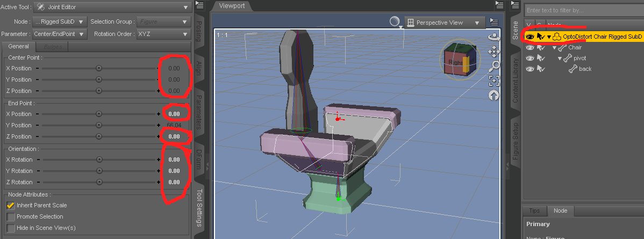Switch to the Bulges tab

pos(53,47)
